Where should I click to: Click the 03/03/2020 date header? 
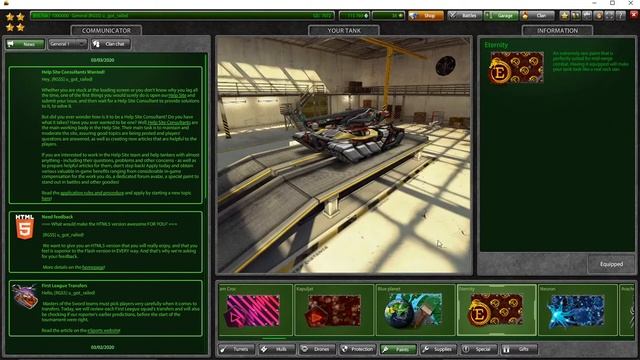(x=102, y=60)
